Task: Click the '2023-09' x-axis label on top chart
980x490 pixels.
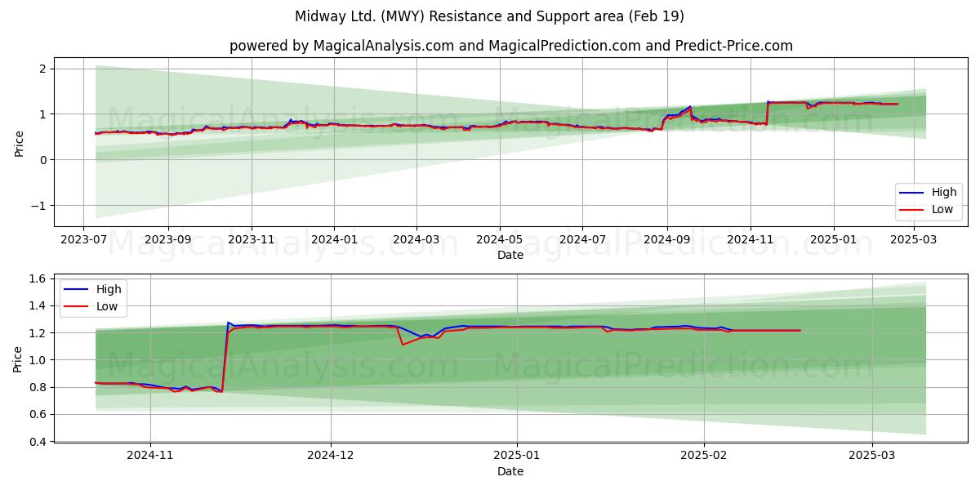Action: point(168,241)
